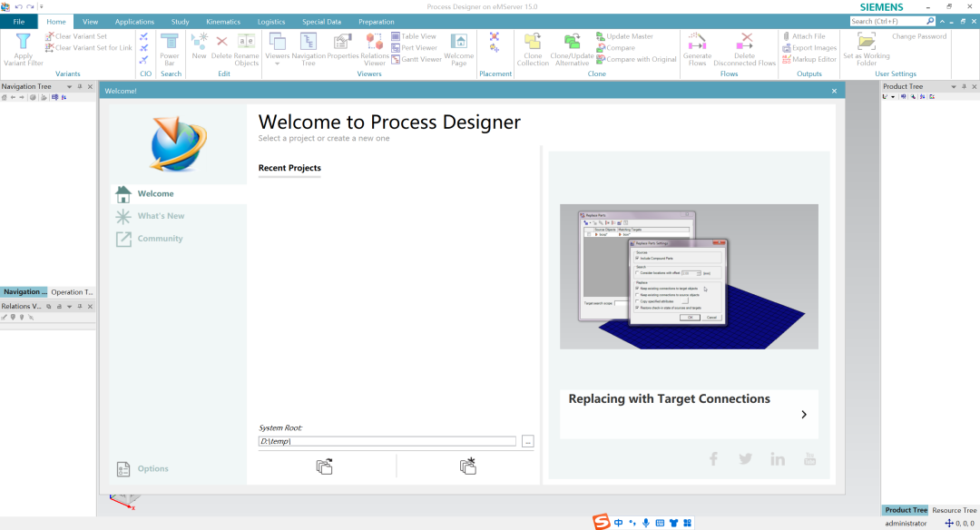Click the new project icon below System Root

point(468,466)
